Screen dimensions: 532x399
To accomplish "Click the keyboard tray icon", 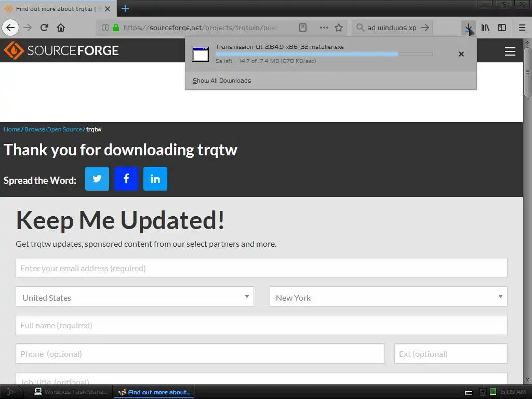I will pyautogui.click(x=469, y=393).
